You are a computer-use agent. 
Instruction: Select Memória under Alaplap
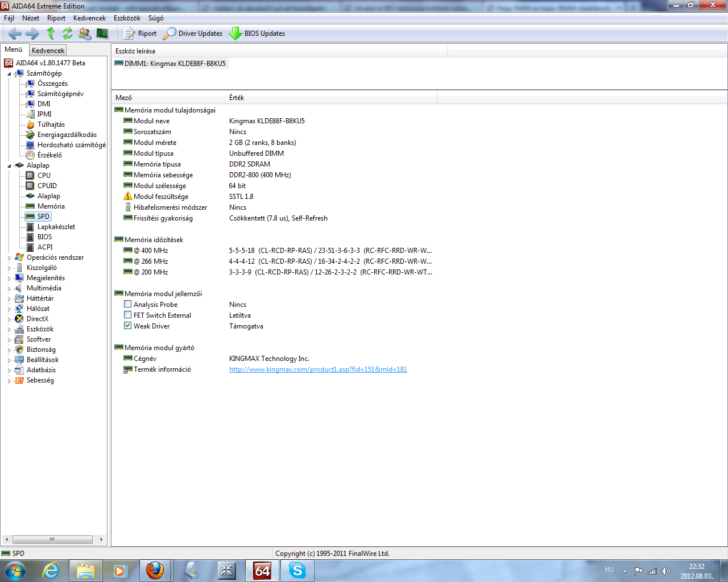click(51, 206)
